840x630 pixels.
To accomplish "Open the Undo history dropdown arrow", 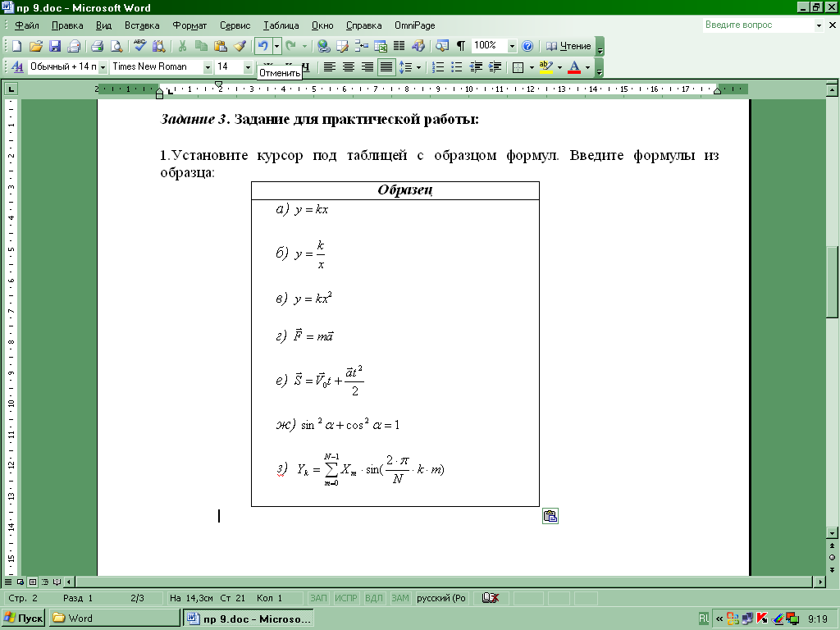I will coord(276,46).
